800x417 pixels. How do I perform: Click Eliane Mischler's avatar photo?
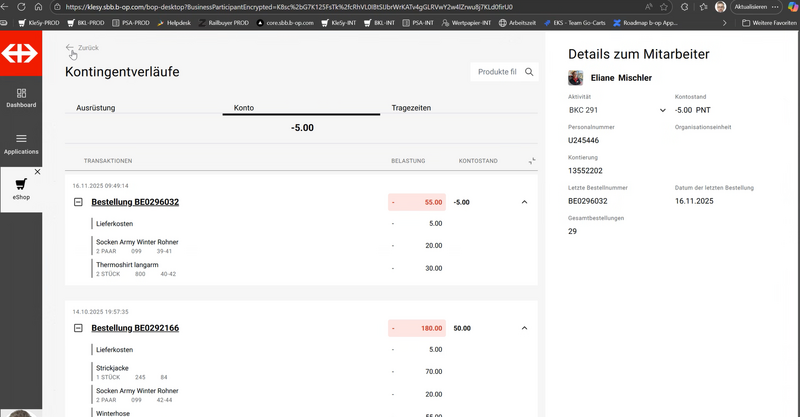576,77
